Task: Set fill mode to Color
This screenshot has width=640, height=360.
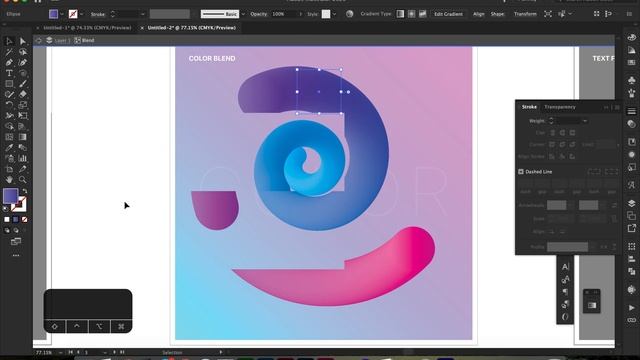Action: pyautogui.click(x=7, y=220)
